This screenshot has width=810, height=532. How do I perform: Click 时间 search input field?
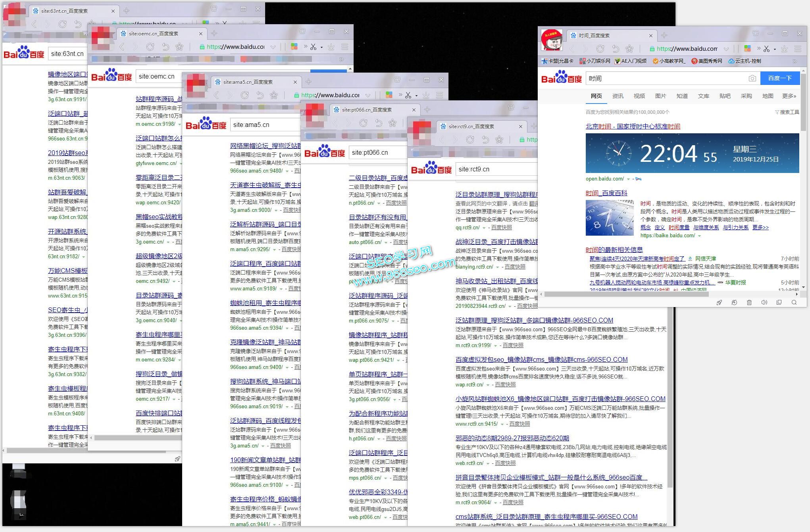[666, 79]
